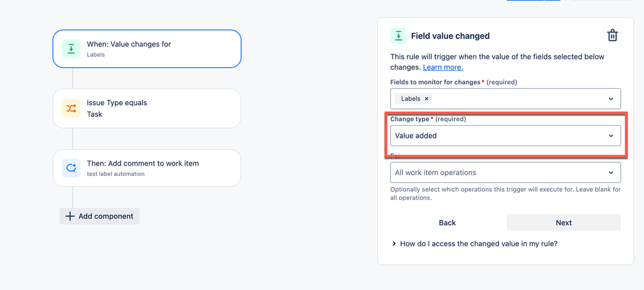The height and width of the screenshot is (290, 644).
Task: Select the When: Value changes for card
Action: (x=146, y=49)
